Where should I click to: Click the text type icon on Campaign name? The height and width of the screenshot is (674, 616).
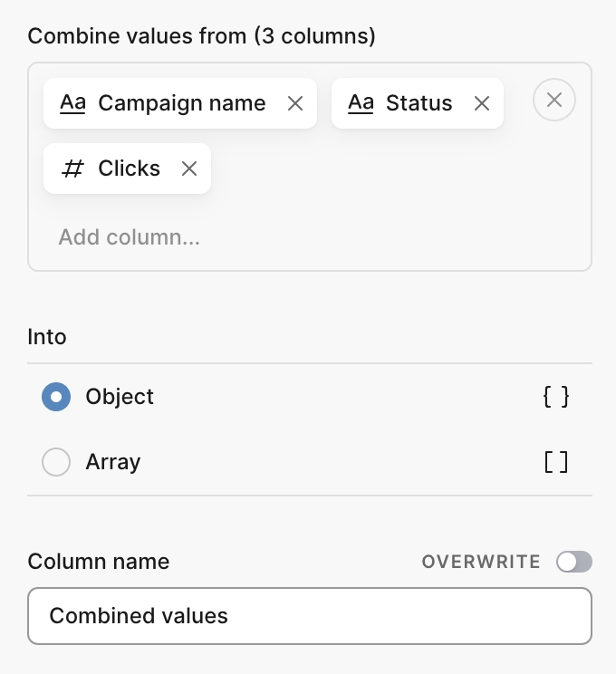click(x=72, y=103)
